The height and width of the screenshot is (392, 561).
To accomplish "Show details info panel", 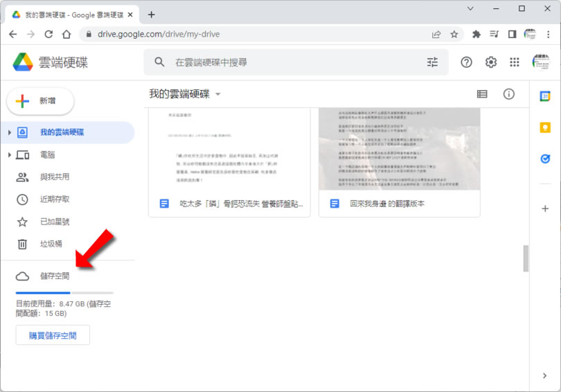I will [x=509, y=94].
